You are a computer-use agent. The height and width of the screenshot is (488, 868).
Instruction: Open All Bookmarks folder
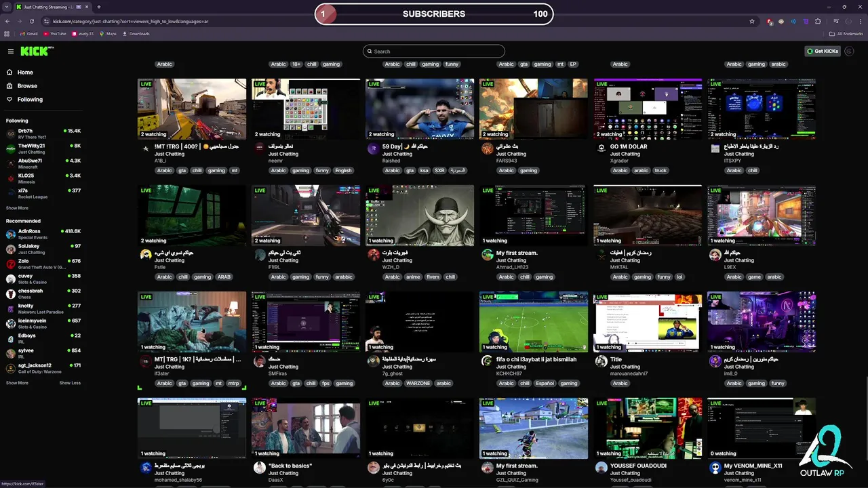click(x=846, y=33)
